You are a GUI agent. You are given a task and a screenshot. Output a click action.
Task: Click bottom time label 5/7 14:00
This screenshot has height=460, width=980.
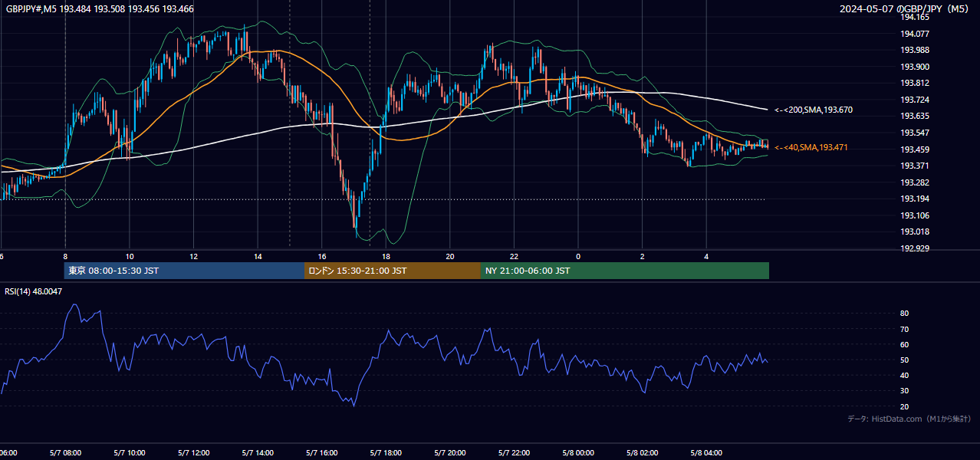pos(257,453)
